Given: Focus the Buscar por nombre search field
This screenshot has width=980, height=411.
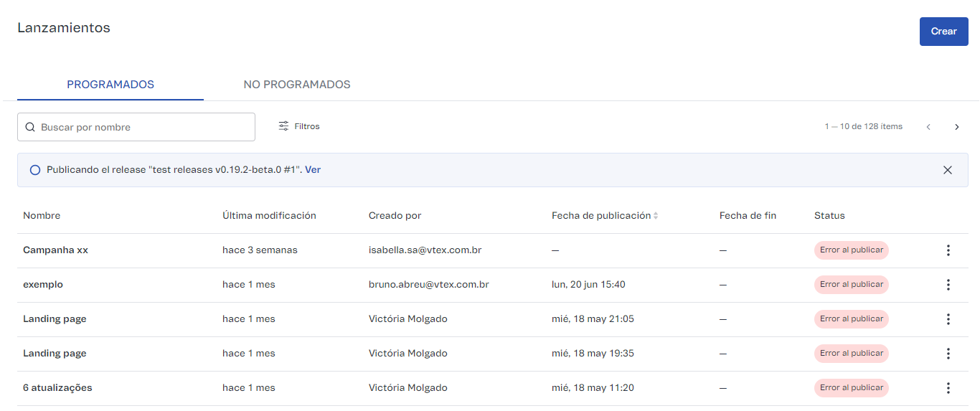Looking at the screenshot, I should click(143, 127).
